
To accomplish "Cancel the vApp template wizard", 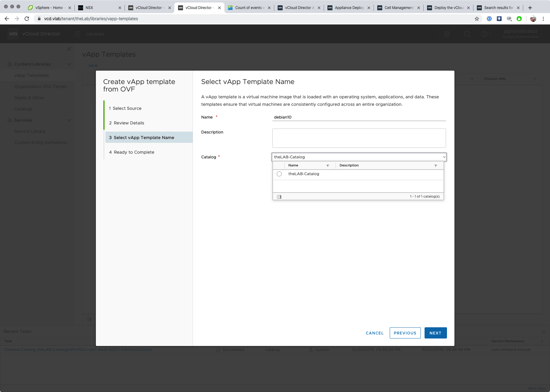I will pos(375,333).
